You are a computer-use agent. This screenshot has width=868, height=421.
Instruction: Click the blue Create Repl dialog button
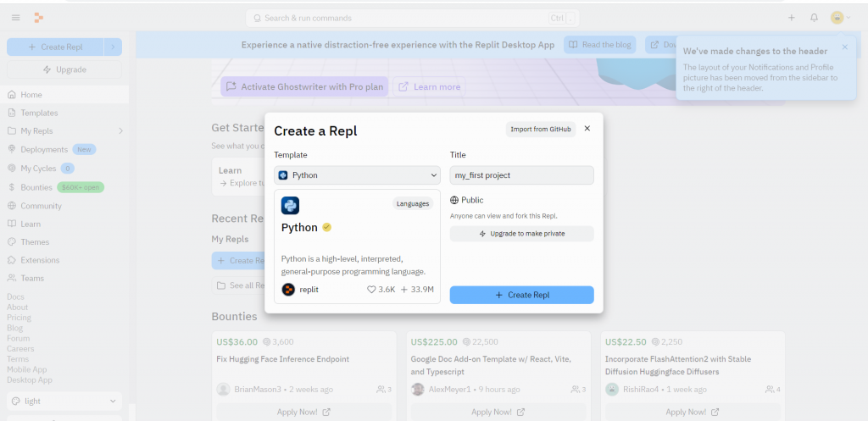[521, 295]
